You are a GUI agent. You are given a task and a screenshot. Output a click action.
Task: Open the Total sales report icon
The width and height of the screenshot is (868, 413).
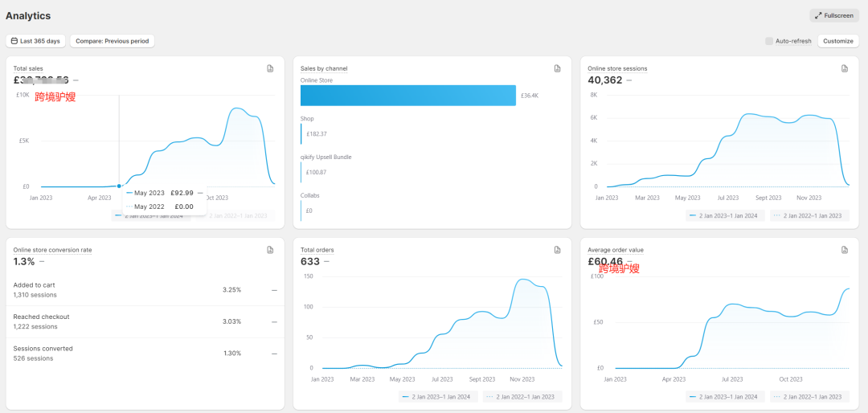270,68
